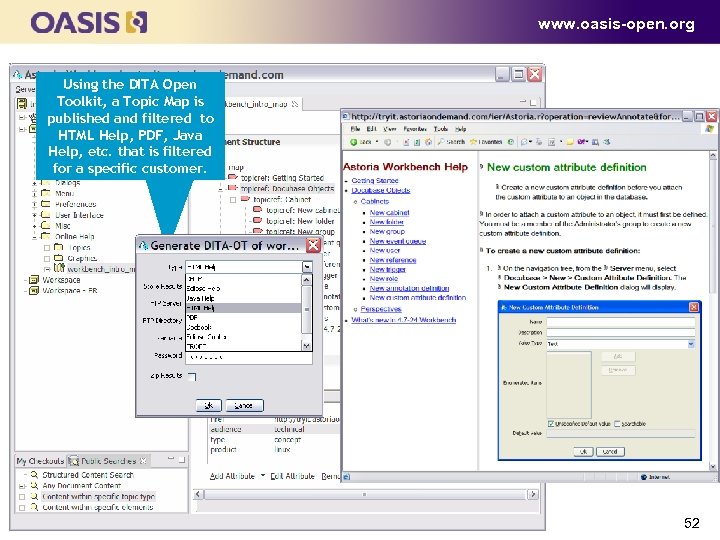Viewport: 720px width, 540px height.
Task: Click the Internet zone icon in status bar
Action: (x=644, y=477)
